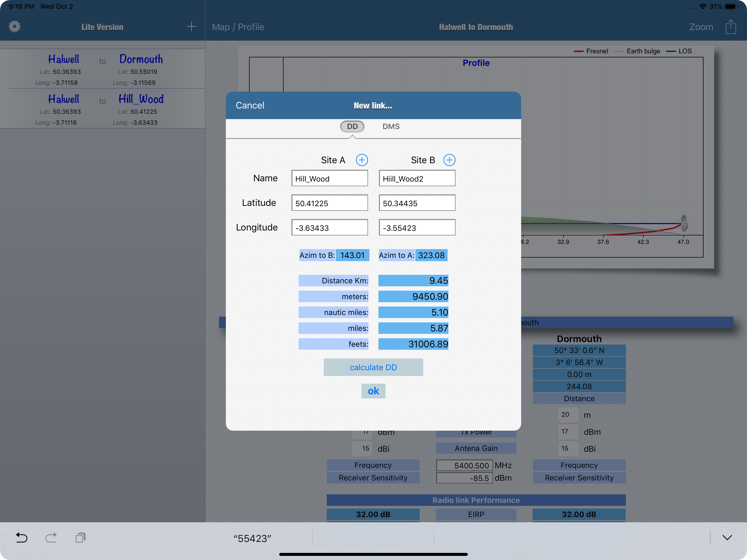Tap plus circle next to Site A

pyautogui.click(x=362, y=160)
